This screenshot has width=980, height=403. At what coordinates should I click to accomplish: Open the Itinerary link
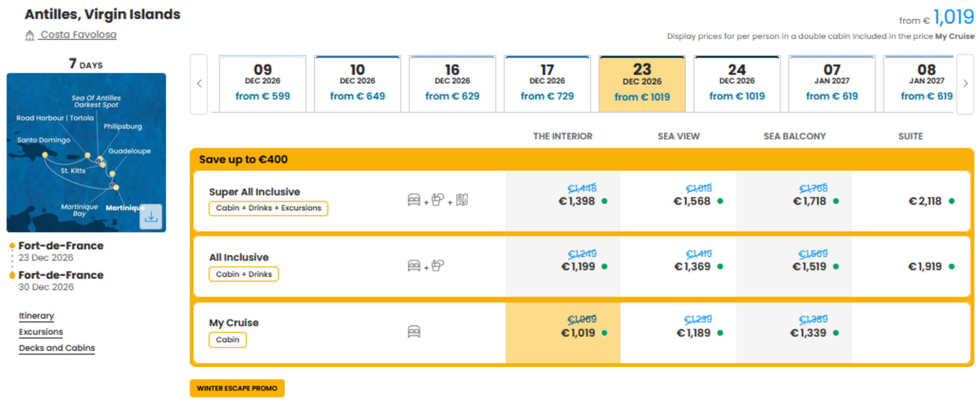(x=36, y=316)
